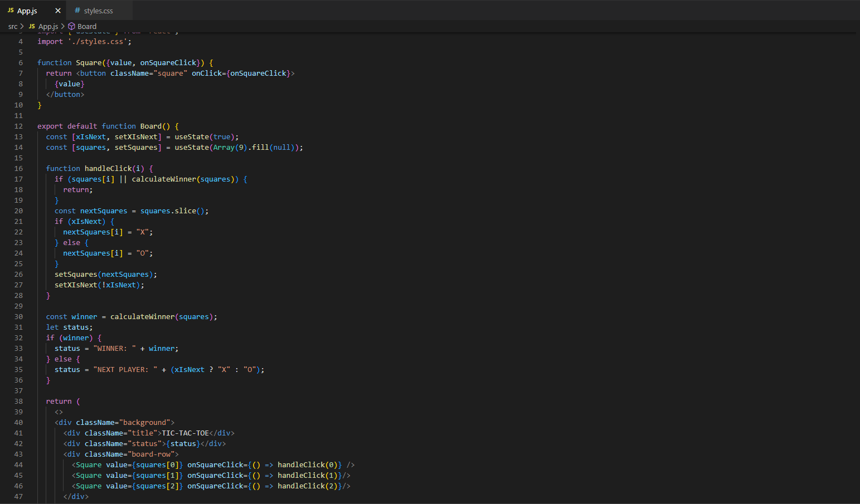Screen dimensions: 860x504
Task: Open the src breadcrumb folder
Action: (13, 26)
